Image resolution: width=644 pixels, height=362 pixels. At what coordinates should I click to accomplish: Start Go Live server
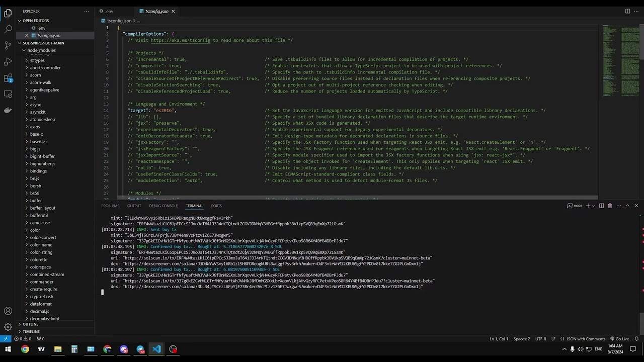tap(619, 339)
